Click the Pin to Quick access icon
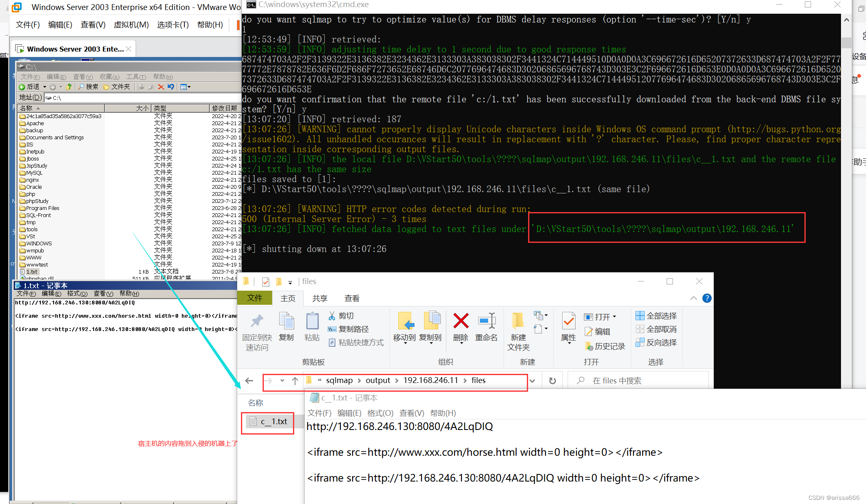 (257, 321)
